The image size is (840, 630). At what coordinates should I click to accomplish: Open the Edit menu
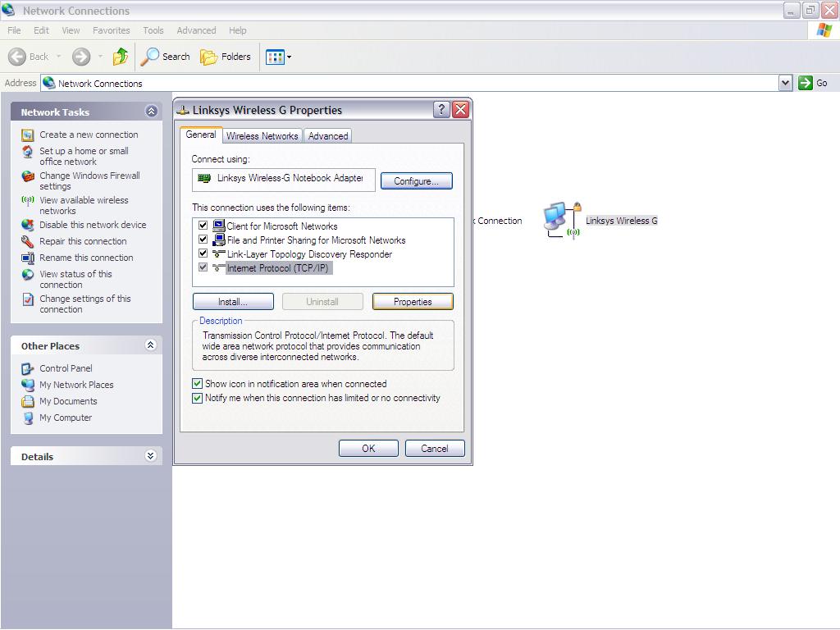click(41, 30)
